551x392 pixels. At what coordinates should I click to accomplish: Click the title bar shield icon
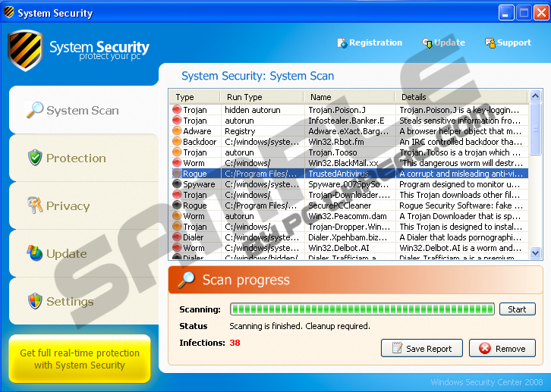(x=9, y=12)
